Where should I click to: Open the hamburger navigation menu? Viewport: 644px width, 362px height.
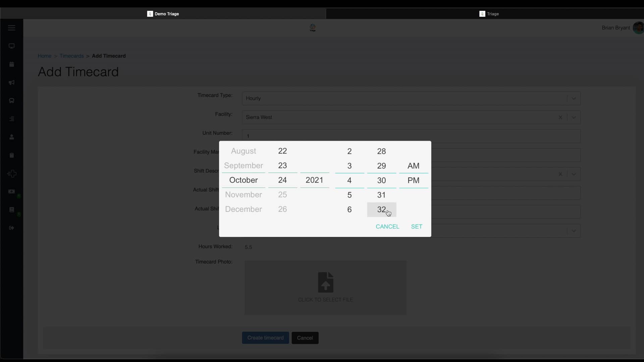click(12, 28)
